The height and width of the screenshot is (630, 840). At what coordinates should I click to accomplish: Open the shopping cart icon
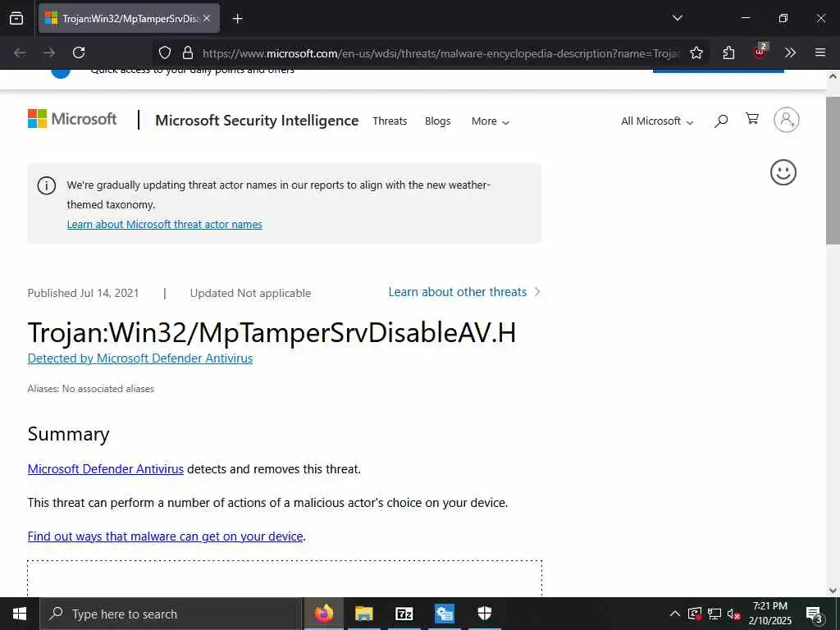[x=752, y=118]
